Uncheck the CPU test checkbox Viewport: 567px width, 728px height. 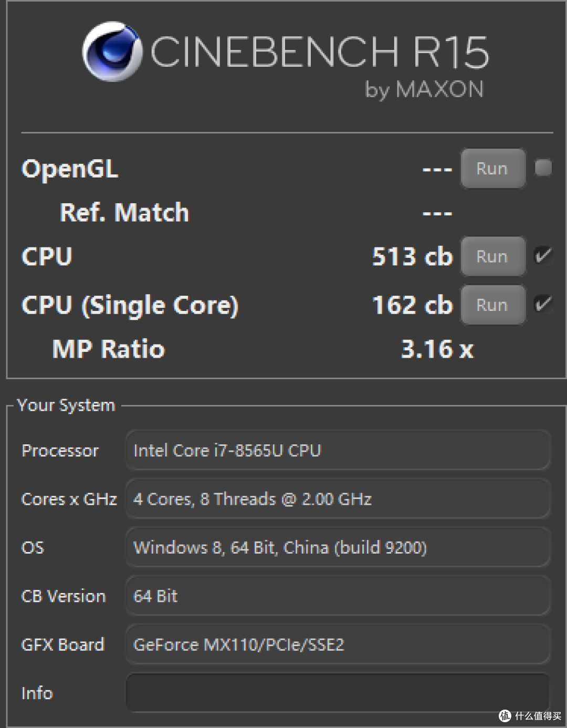pyautogui.click(x=543, y=256)
